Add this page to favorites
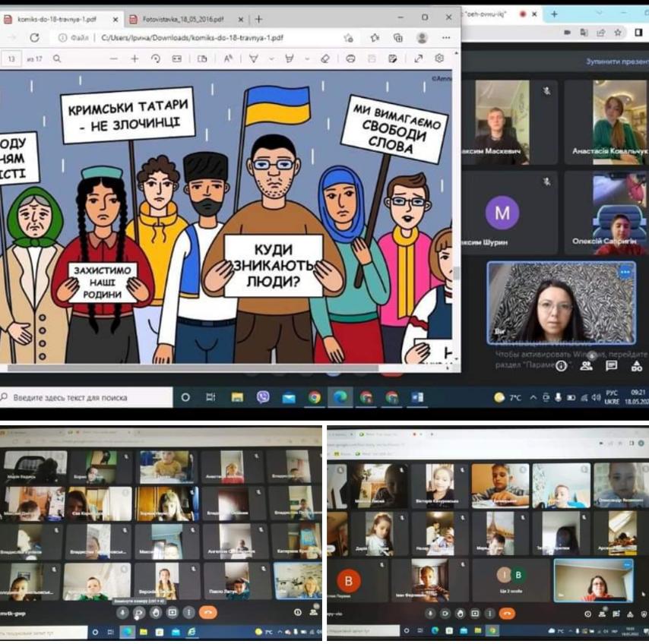649x644 pixels. click(x=348, y=38)
